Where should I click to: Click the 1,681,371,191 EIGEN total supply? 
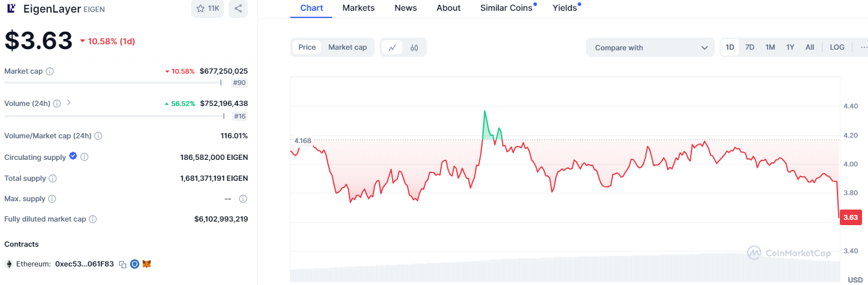214,178
